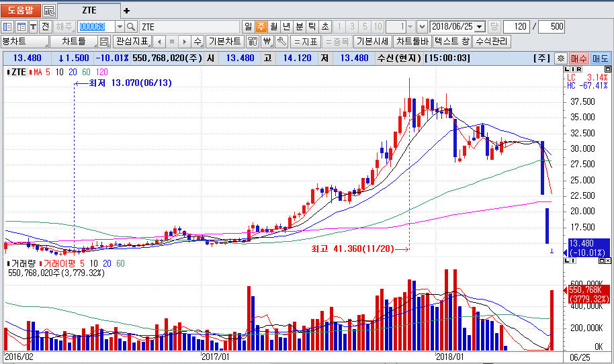Switch to 월 (monthly) chart period
This screenshot has height=364, width=614.
(x=273, y=27)
